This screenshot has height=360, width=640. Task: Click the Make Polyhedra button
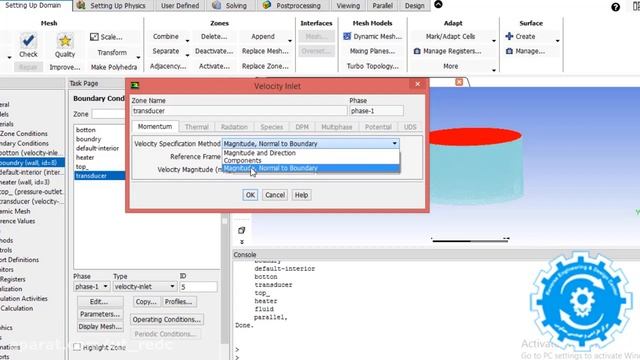click(x=114, y=67)
